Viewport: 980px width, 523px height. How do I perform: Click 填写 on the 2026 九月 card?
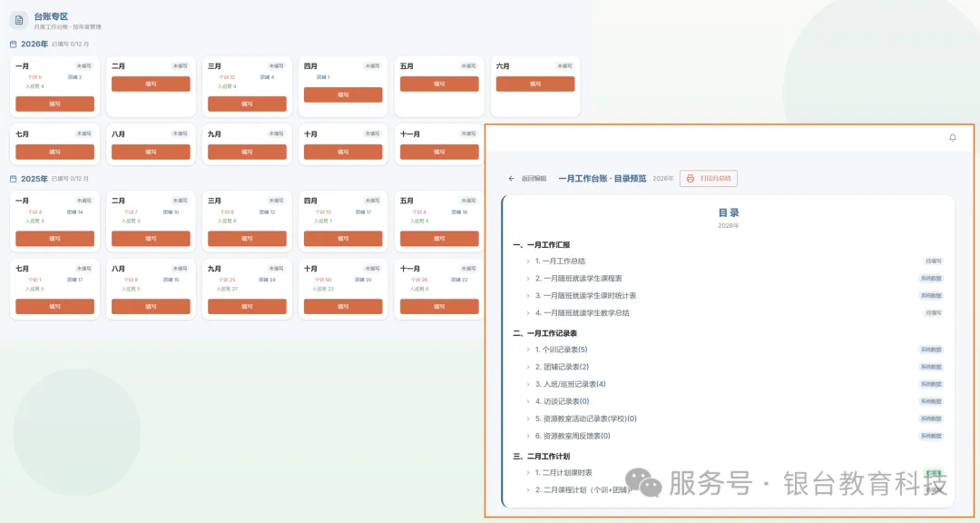point(247,152)
